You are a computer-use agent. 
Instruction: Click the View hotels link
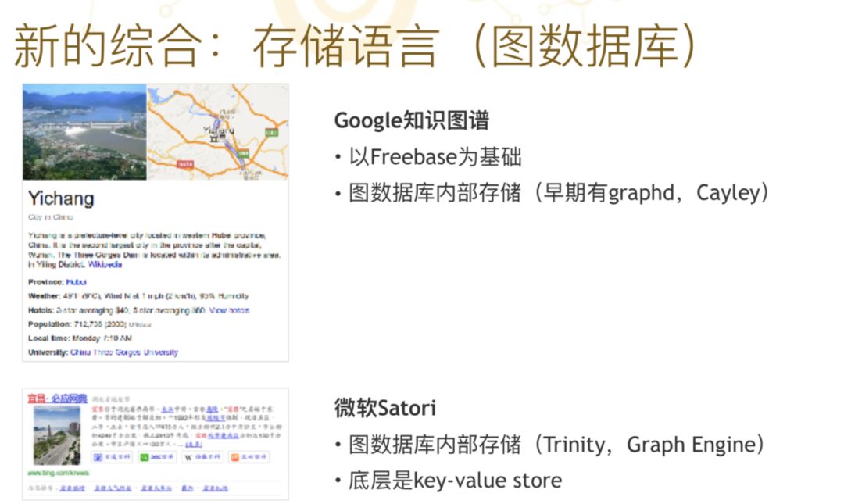pos(229,310)
